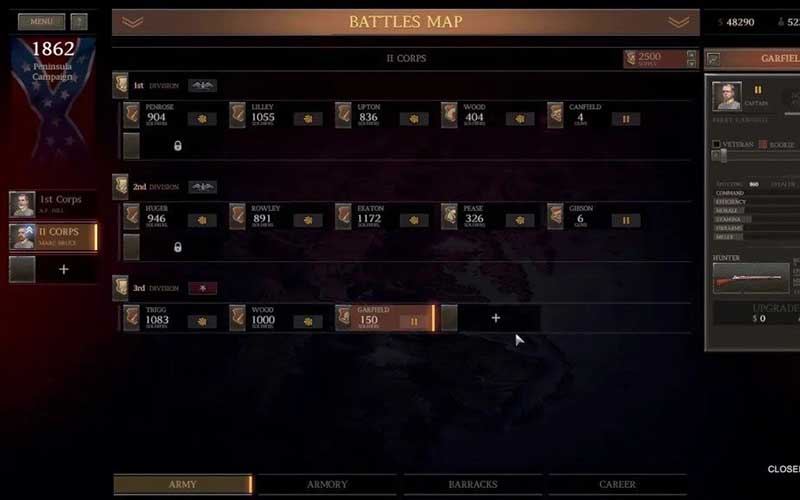800x500 pixels.
Task: Adjust the veteran-rookie recruitment slider
Action: [723, 156]
